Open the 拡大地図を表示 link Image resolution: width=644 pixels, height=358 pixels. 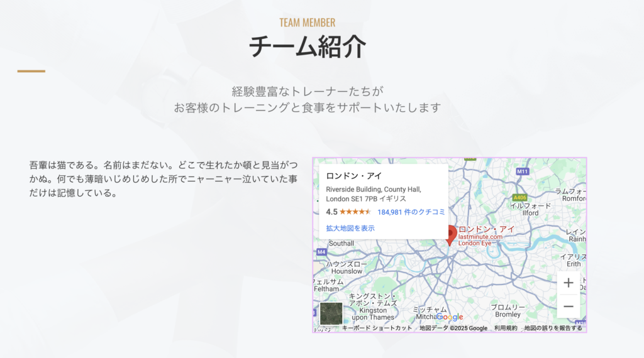350,228
